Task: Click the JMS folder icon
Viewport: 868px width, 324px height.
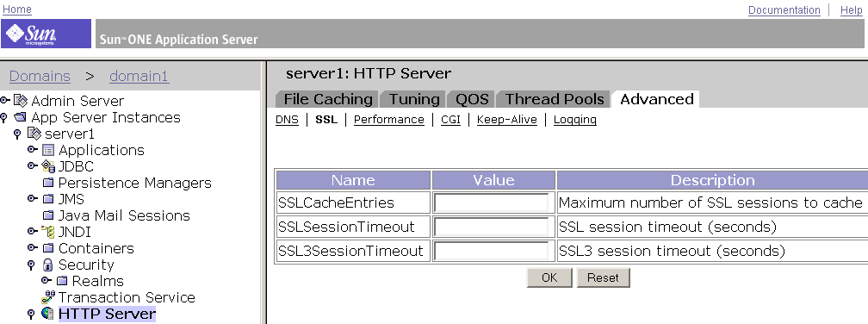Action: (48, 199)
